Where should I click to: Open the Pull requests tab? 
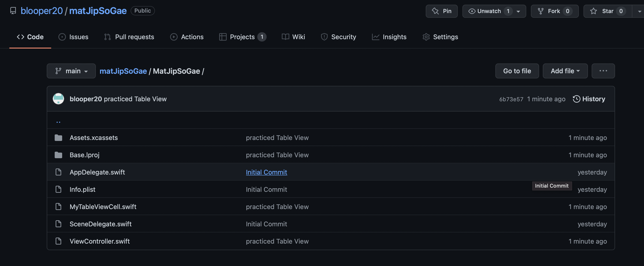(x=129, y=37)
